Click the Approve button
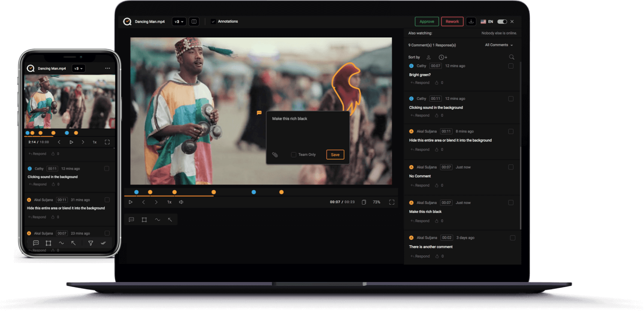Image resolution: width=644 pixels, height=311 pixels. coord(427,21)
